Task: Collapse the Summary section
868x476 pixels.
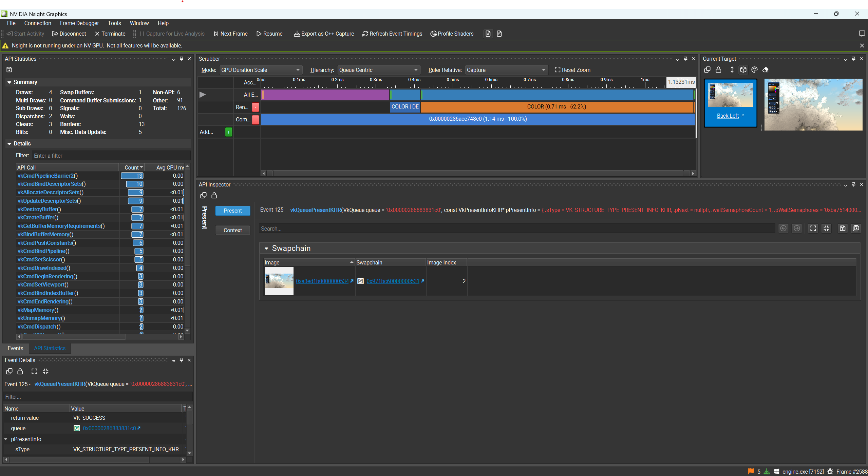Action: click(9, 82)
